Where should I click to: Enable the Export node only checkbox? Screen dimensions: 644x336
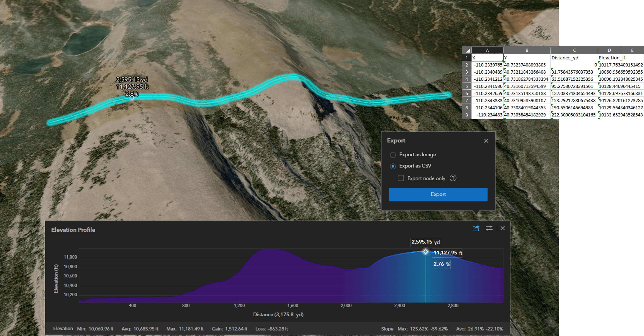pyautogui.click(x=401, y=178)
